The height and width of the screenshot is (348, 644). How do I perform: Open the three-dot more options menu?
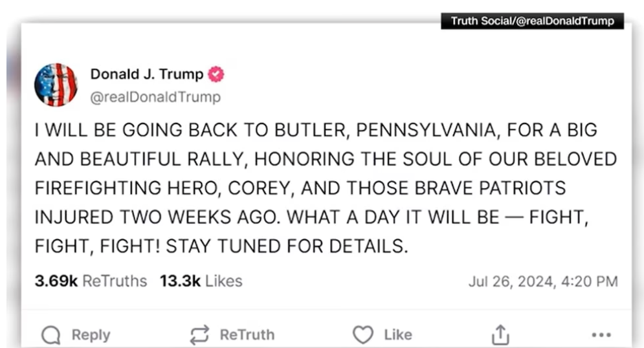(601, 335)
